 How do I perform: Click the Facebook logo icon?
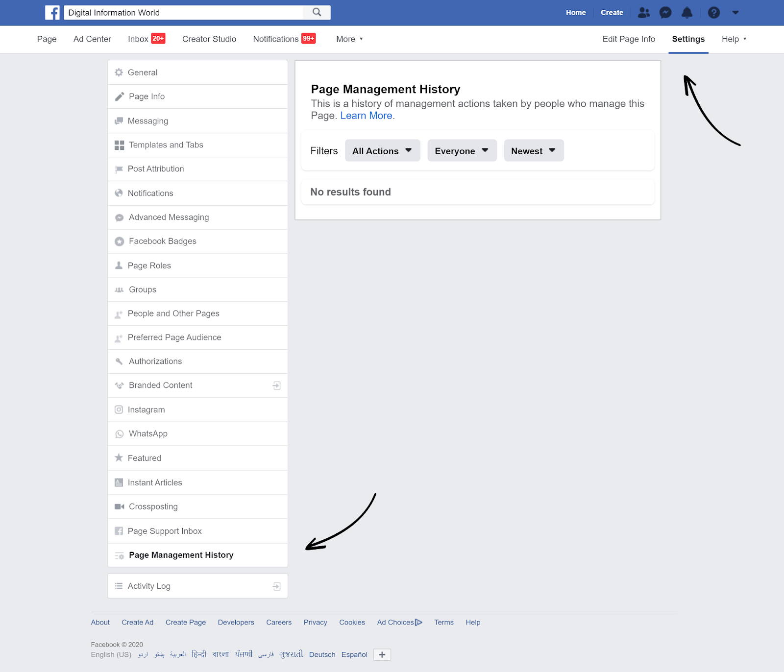pos(52,12)
